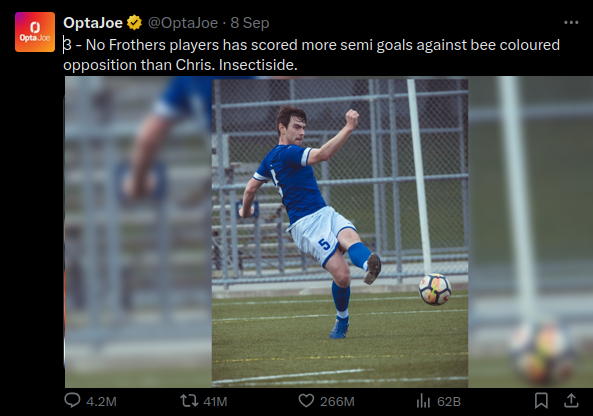This screenshot has width=593, height=416.
Task: Open the footballer photo in the tweet
Action: [340, 233]
